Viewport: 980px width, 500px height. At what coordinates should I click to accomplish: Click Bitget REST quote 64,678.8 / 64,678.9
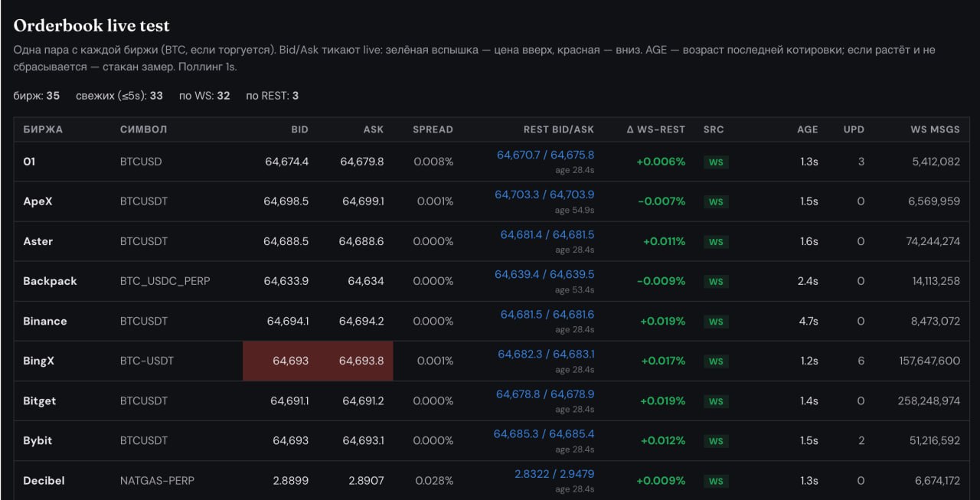pyautogui.click(x=545, y=394)
